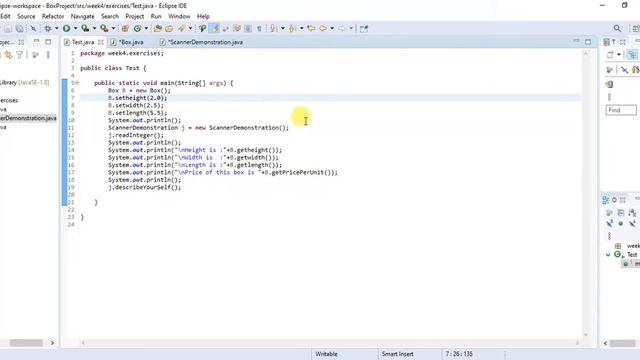This screenshot has height=360, width=640.
Task: Open the Refactor menu
Action: pyautogui.click(x=53, y=16)
